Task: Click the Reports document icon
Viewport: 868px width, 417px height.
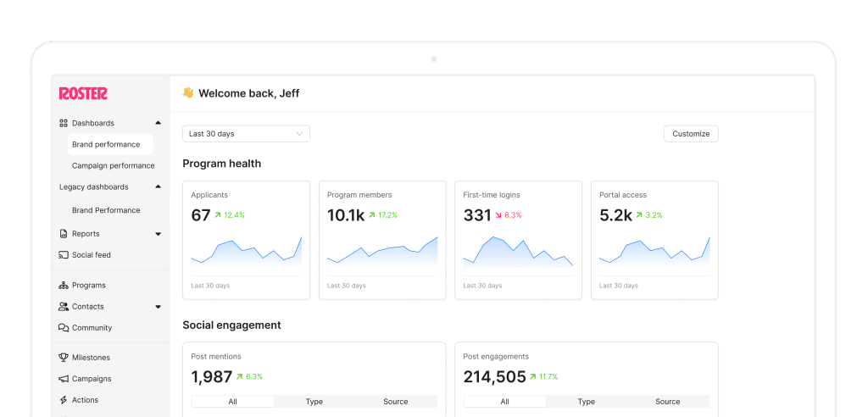Action: point(64,234)
